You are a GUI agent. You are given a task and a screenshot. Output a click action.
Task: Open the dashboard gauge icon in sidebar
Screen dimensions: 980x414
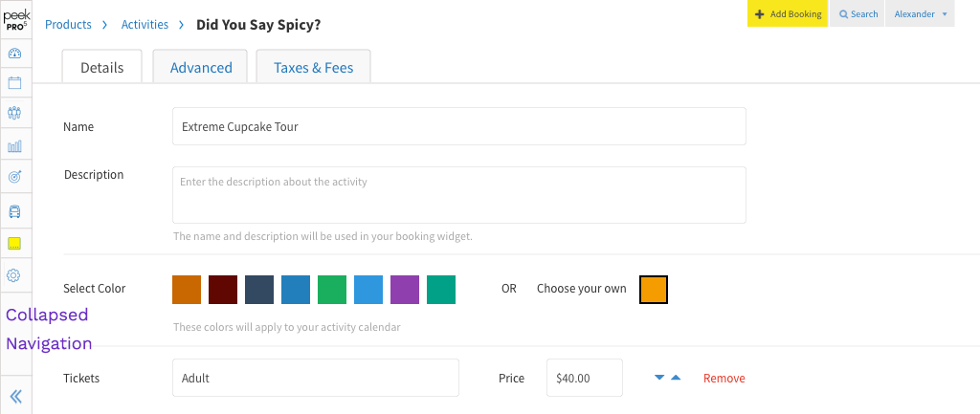tap(14, 54)
